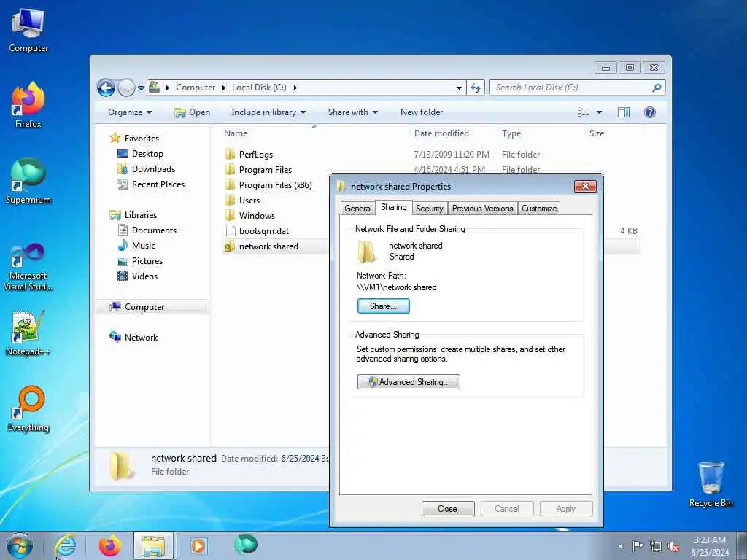The width and height of the screenshot is (747, 560).
Task: Click the Share... button
Action: point(384,306)
